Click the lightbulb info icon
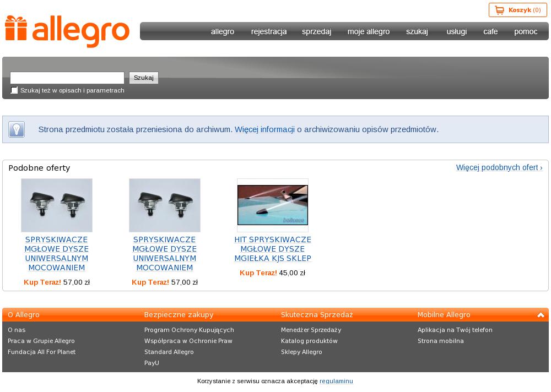 click(17, 129)
